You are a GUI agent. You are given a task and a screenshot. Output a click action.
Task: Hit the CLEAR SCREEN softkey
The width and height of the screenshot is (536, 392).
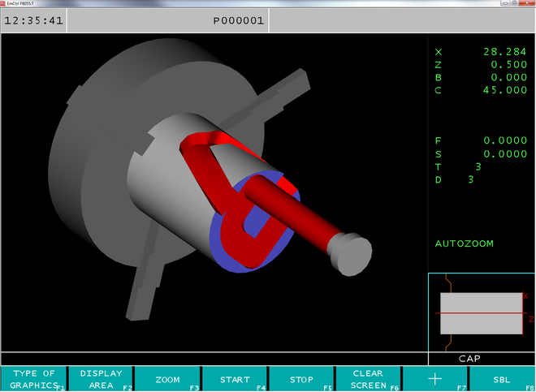pos(368,379)
